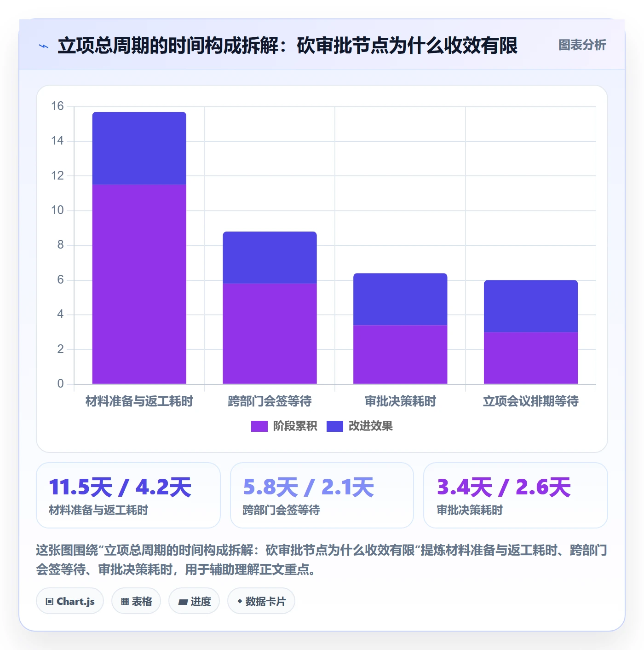The image size is (644, 650).
Task: Click the blue segment of 材料准备与返工耗时 bar
Action: click(x=139, y=148)
